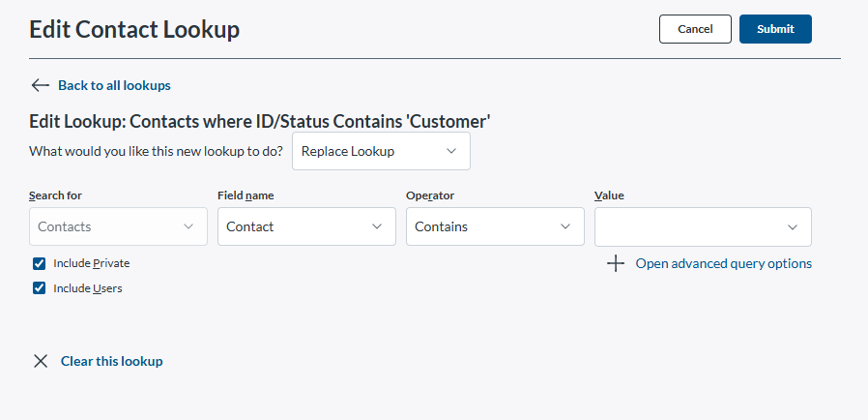Click the X icon beside Clear this lookup
The width and height of the screenshot is (868, 420).
tap(41, 361)
